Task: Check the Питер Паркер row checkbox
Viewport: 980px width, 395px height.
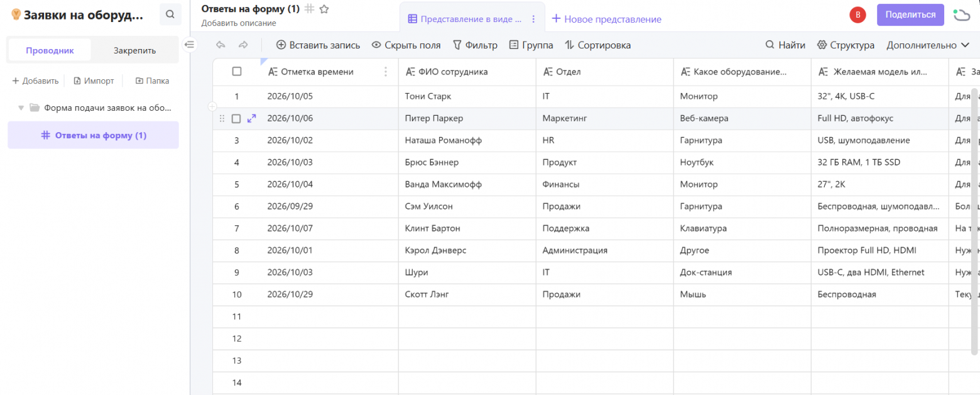Action: tap(236, 118)
